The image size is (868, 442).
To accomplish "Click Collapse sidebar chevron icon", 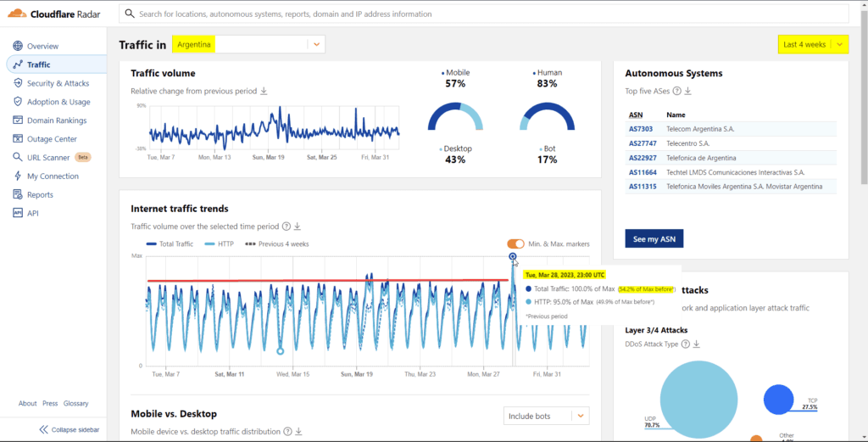I will tap(43, 429).
